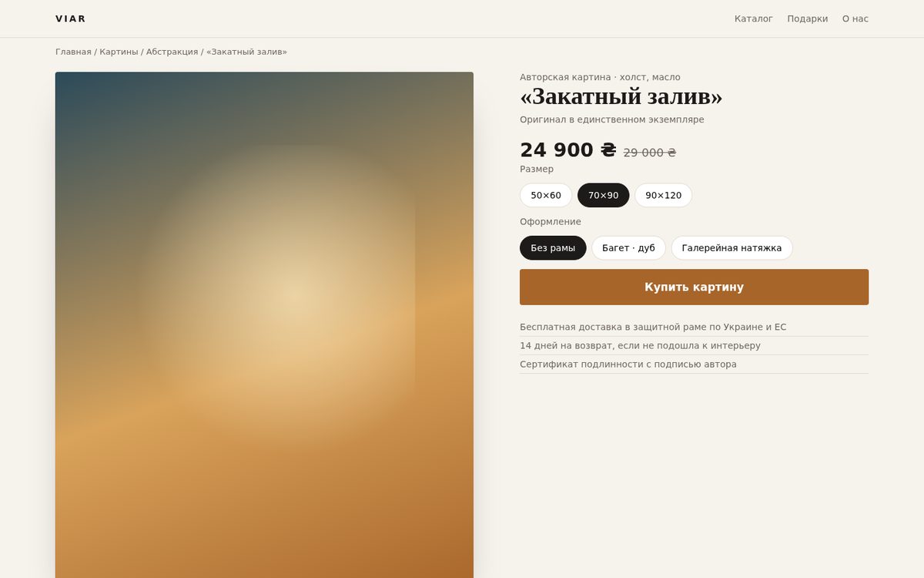
Task: Open the painting's main product image
Action: click(264, 324)
